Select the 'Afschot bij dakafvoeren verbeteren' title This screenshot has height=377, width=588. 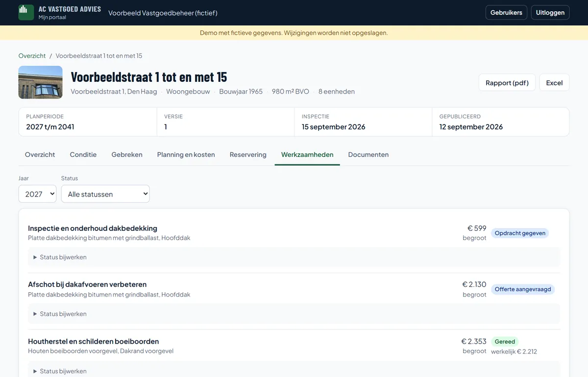coord(87,284)
